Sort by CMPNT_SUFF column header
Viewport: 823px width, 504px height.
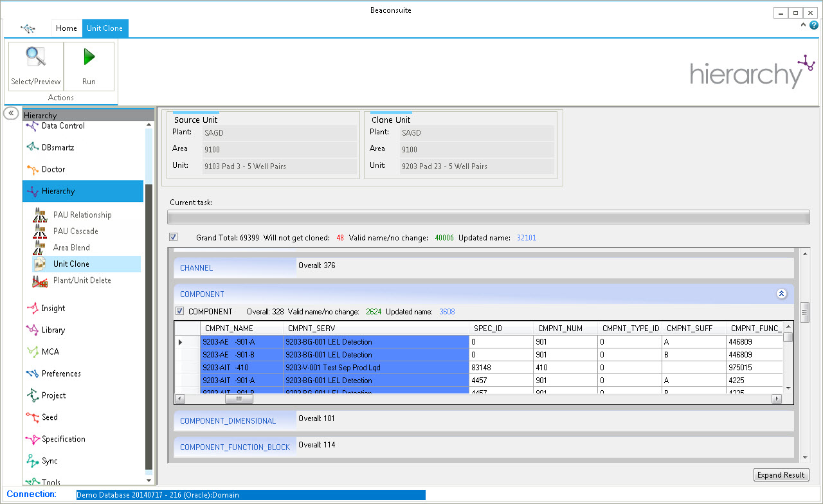(694, 328)
